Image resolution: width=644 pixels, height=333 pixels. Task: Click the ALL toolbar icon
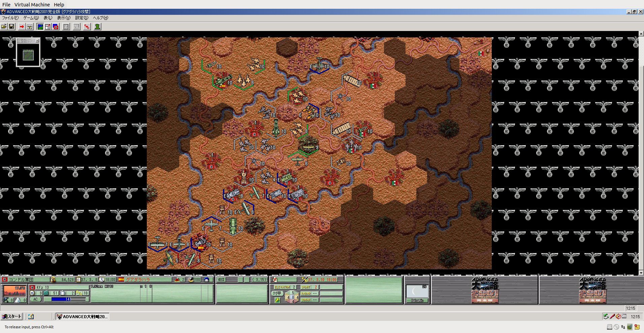(x=77, y=27)
